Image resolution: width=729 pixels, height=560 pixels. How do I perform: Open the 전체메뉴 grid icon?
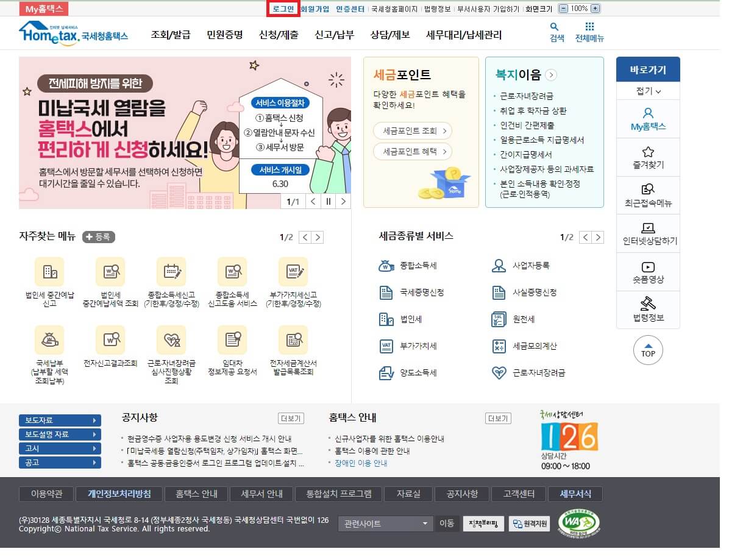(589, 32)
